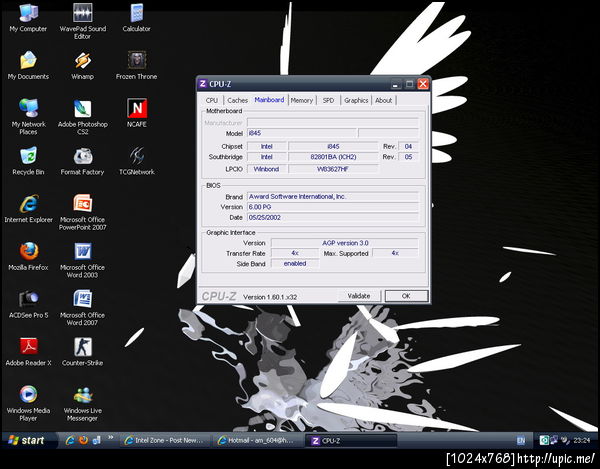Open Microsoft Office Word 2003 icon

click(82, 260)
